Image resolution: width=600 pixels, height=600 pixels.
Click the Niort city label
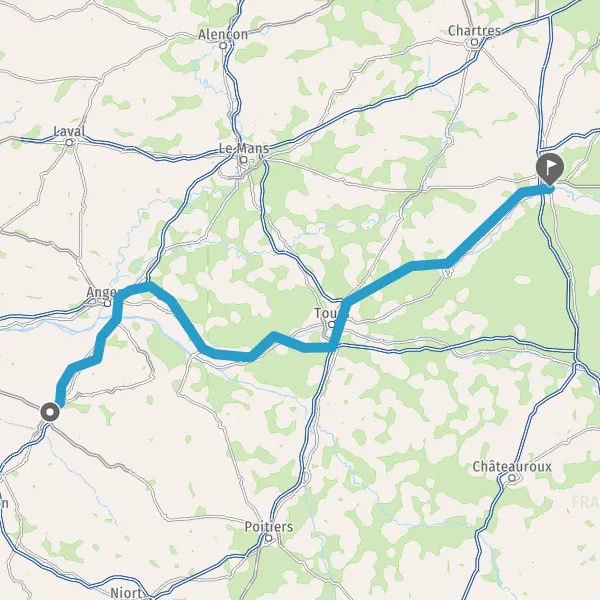click(126, 593)
